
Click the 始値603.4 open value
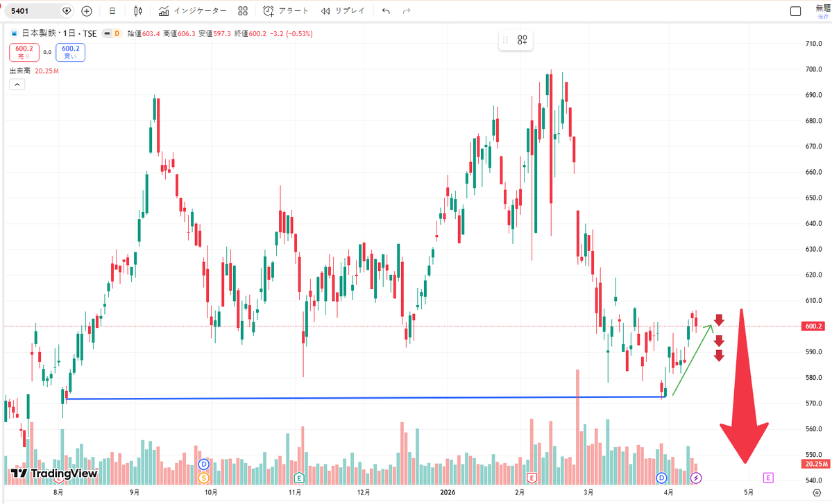(x=144, y=33)
